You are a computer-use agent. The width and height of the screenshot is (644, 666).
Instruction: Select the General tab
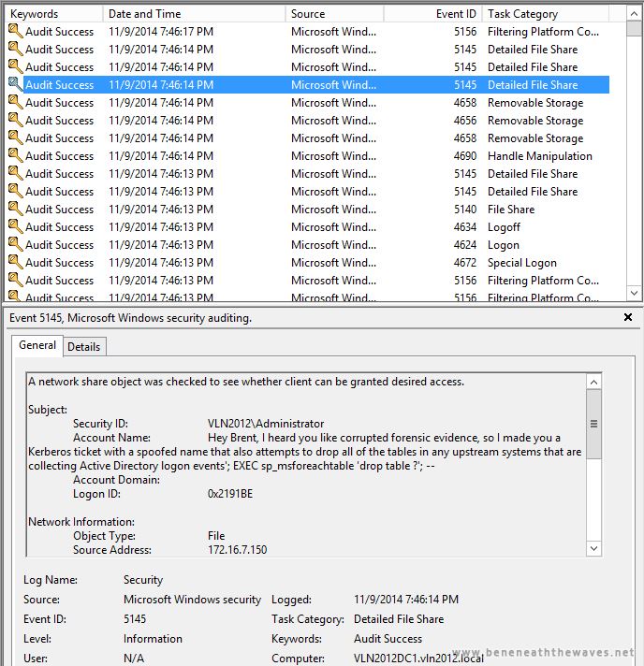click(x=37, y=345)
